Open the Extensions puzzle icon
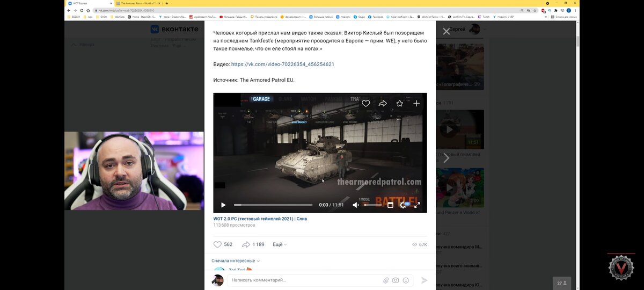 coord(555,10)
